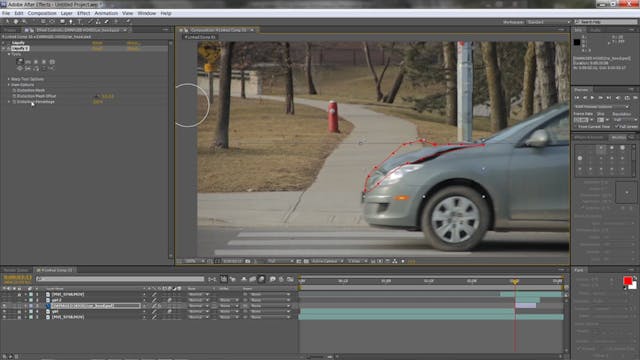This screenshot has width=640, height=360.
Task: Hide layer 4 using its eye icon
Action: (4, 311)
